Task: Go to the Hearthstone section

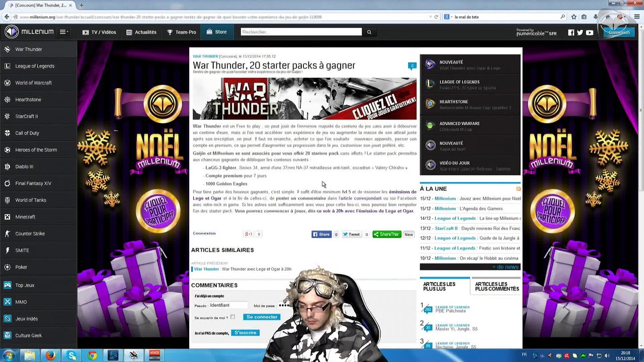Action: [38, 100]
